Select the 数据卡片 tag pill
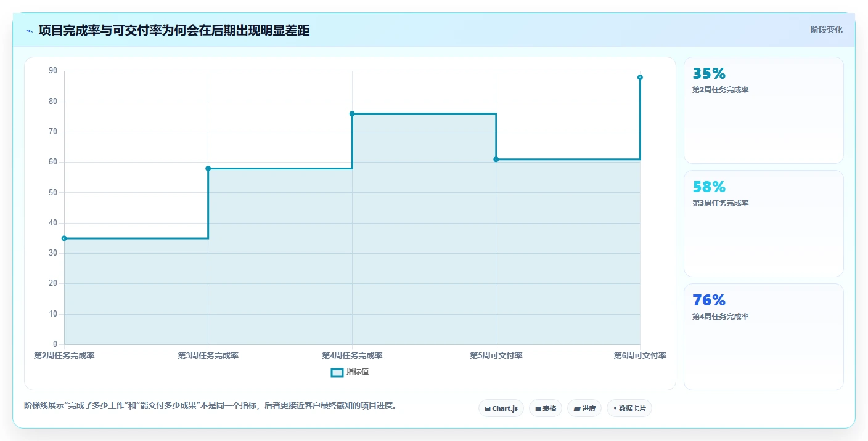The image size is (868, 441). coord(629,408)
